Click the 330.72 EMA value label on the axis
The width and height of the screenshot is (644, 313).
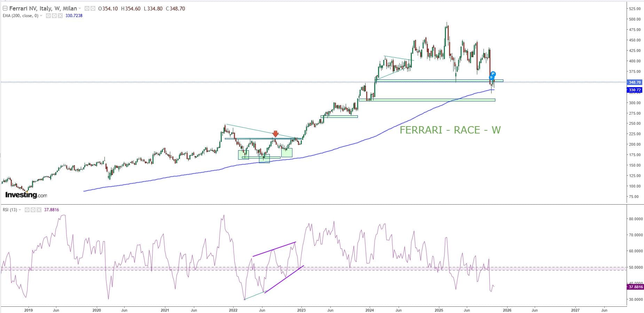click(x=634, y=90)
